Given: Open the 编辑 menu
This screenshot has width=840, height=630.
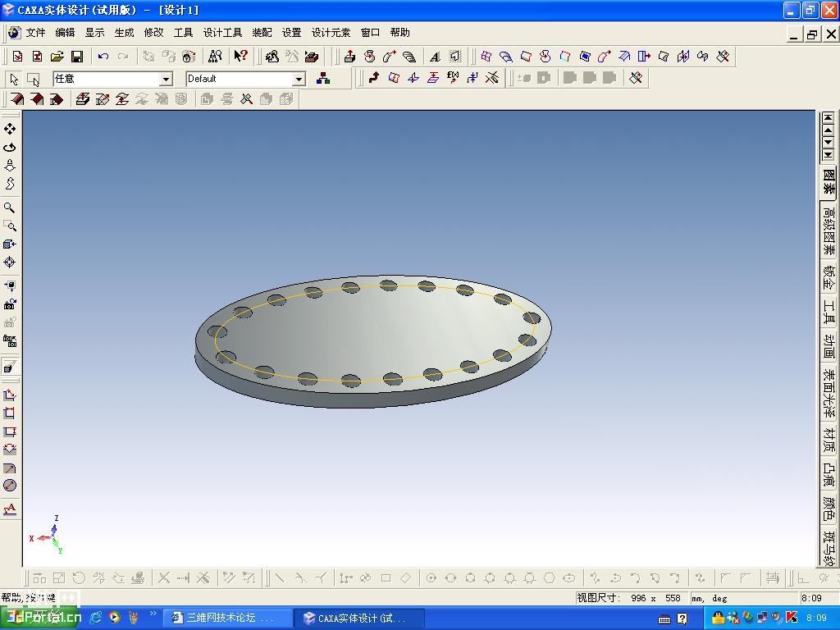Looking at the screenshot, I should coord(65,33).
